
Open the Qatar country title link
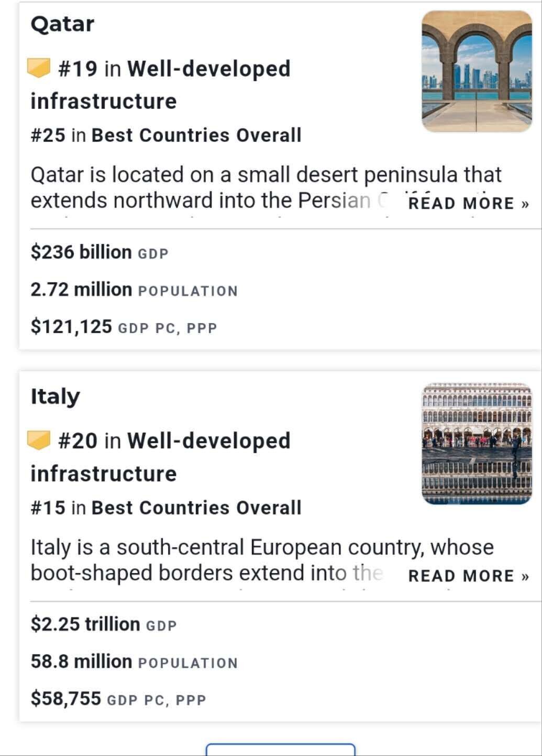(62, 24)
